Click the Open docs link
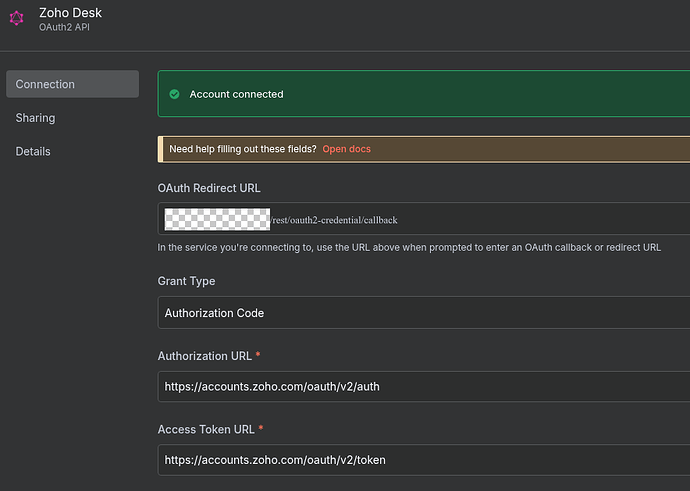The height and width of the screenshot is (491, 690). pyautogui.click(x=346, y=149)
